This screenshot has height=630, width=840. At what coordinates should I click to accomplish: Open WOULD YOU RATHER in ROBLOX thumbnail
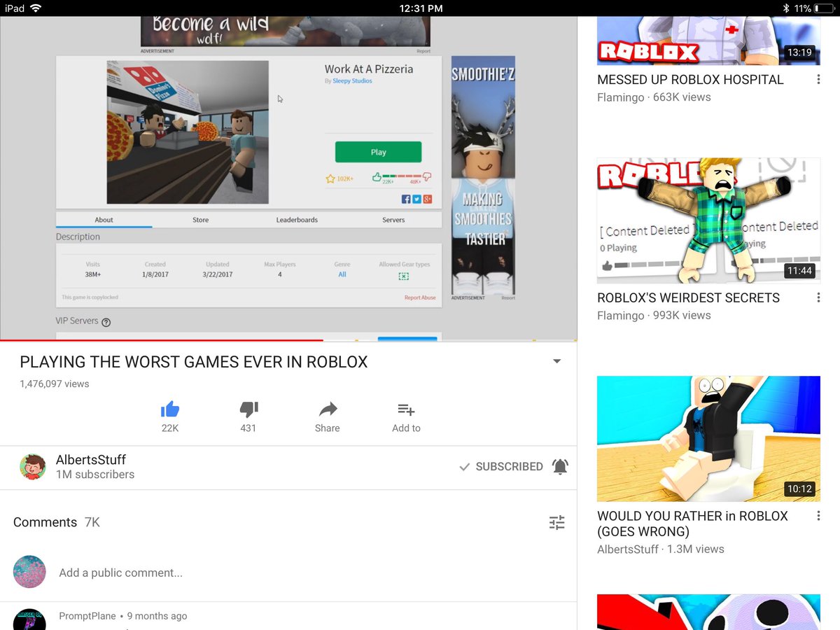pos(708,439)
